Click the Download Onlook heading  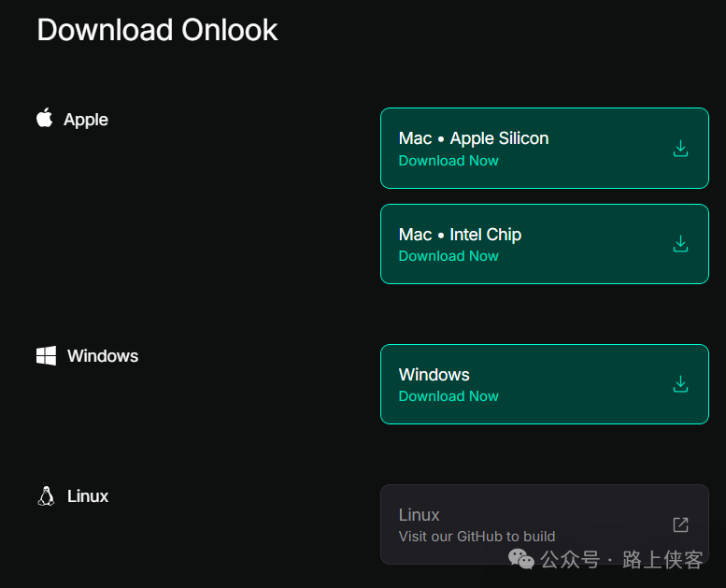pyautogui.click(x=157, y=30)
